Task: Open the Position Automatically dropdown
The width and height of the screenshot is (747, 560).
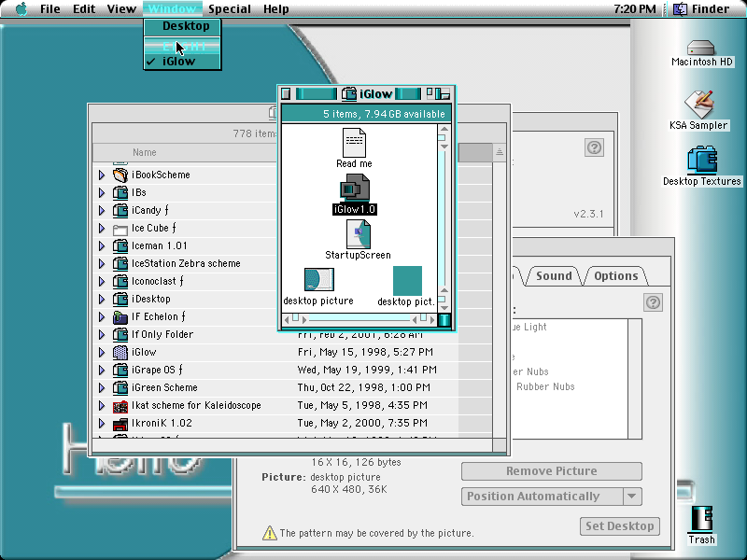Action: (x=552, y=497)
